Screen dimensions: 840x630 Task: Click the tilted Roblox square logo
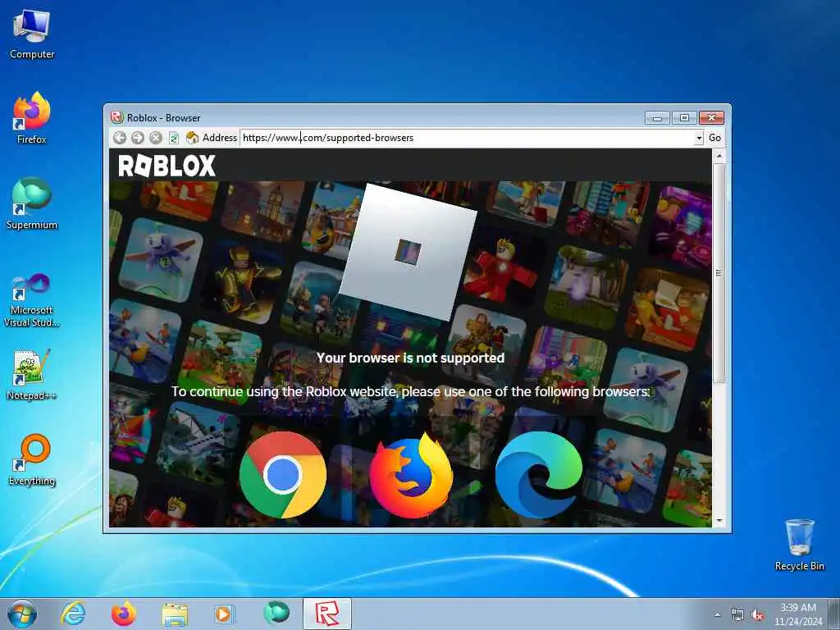coord(408,252)
